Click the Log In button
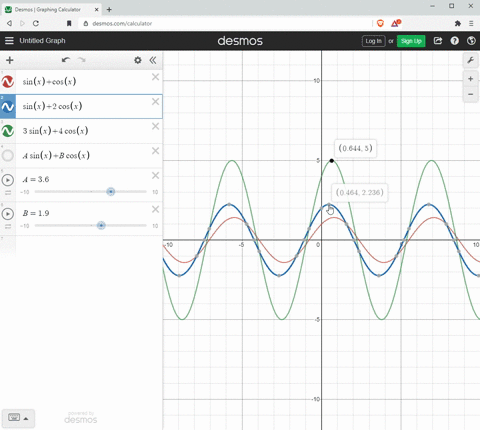480x430 pixels. (373, 41)
